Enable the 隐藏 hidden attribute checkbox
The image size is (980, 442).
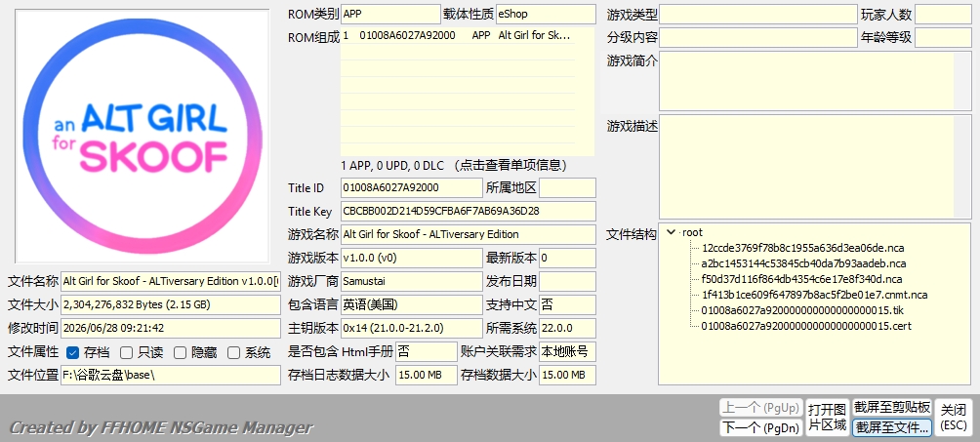tap(180, 352)
